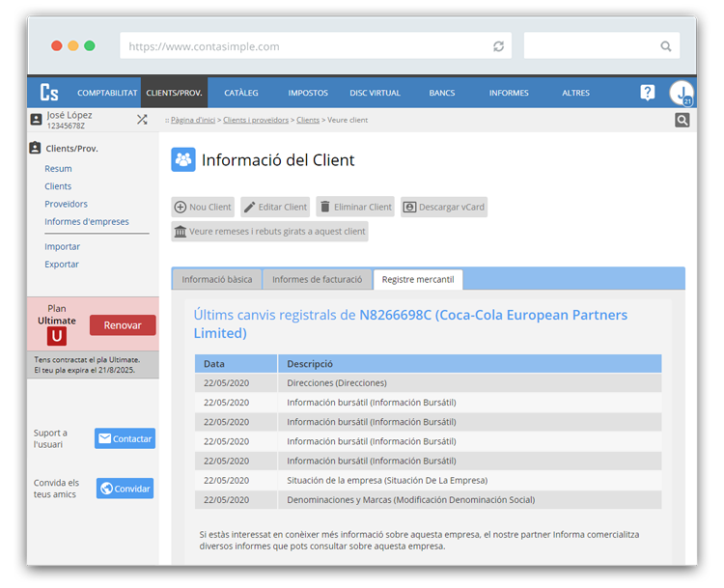The image size is (724, 588).
Task: Click the Editar Client button
Action: (275, 207)
